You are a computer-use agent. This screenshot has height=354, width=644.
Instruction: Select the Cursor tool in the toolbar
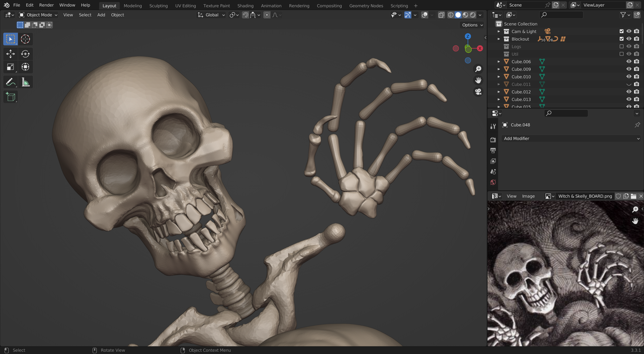pos(25,39)
